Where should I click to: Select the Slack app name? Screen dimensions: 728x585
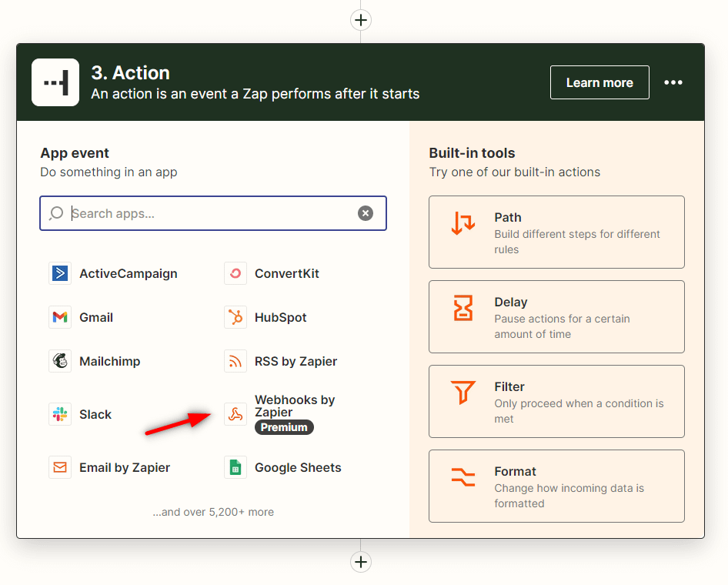(95, 414)
